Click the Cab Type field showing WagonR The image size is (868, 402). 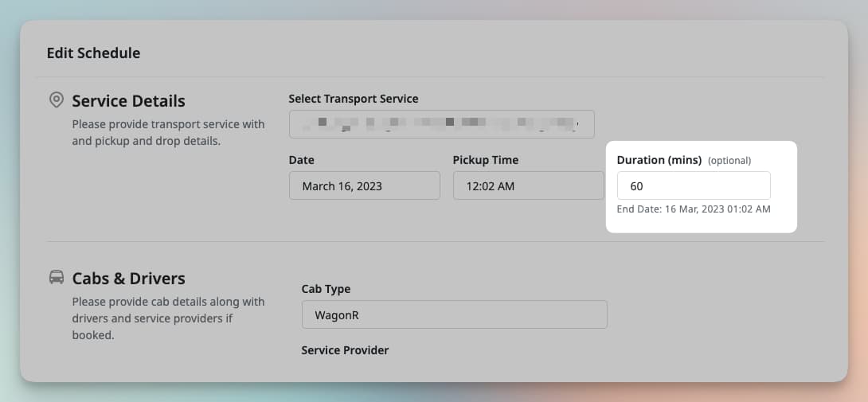(454, 314)
